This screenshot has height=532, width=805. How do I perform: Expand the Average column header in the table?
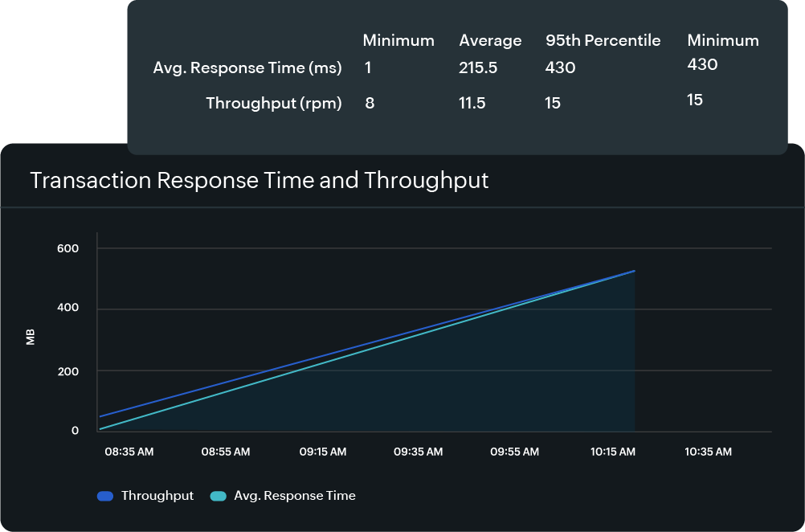click(x=490, y=40)
